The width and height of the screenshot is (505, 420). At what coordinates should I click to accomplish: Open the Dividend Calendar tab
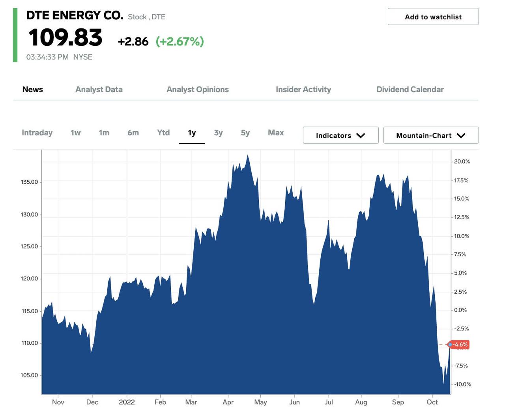click(410, 90)
